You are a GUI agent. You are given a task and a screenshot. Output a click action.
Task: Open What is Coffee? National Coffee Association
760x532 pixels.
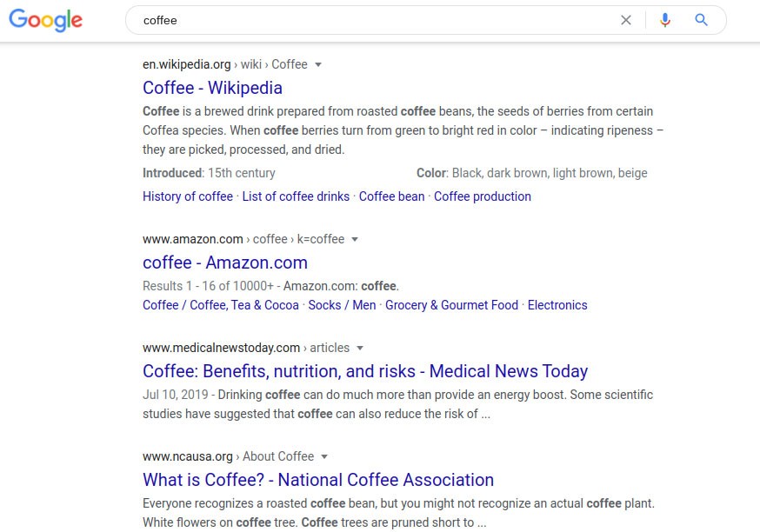[318, 480]
